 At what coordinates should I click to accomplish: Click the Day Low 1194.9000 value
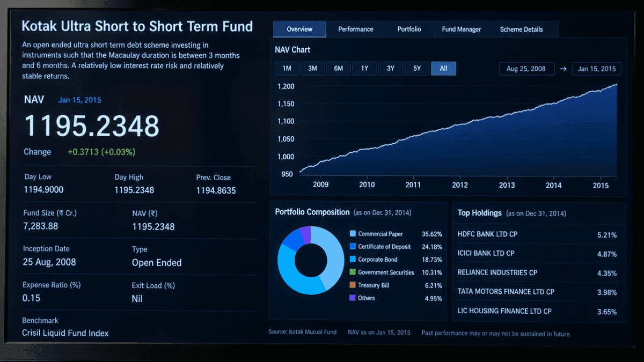click(x=43, y=189)
